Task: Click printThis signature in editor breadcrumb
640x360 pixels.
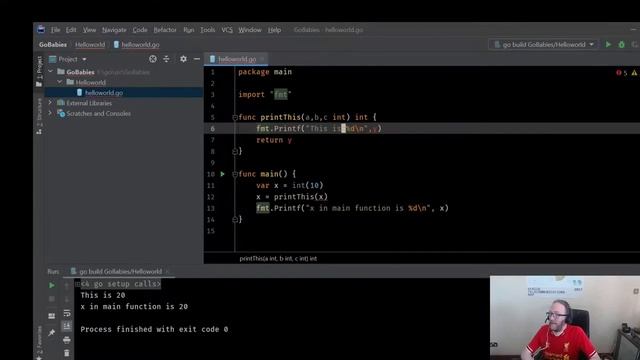Action: coord(278,258)
